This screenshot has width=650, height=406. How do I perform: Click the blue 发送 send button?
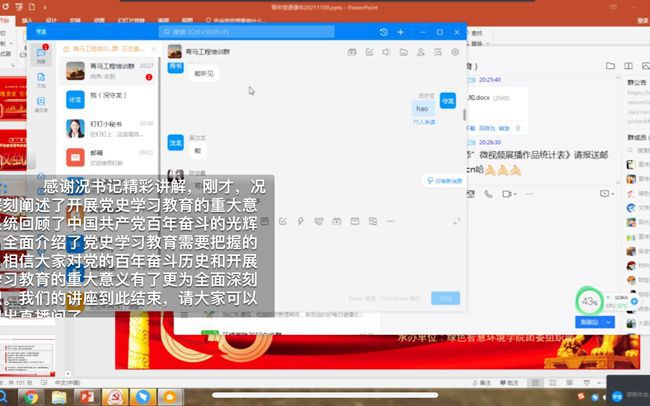[444, 298]
